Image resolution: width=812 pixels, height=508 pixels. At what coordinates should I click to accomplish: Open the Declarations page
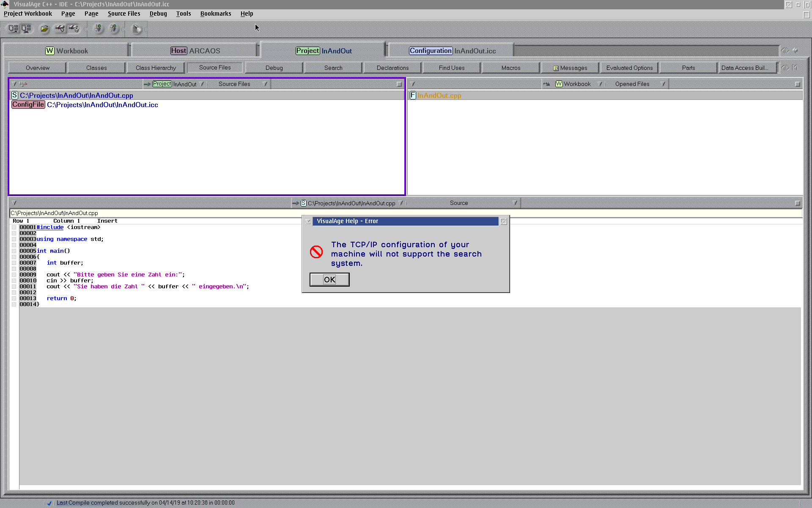[x=392, y=68]
